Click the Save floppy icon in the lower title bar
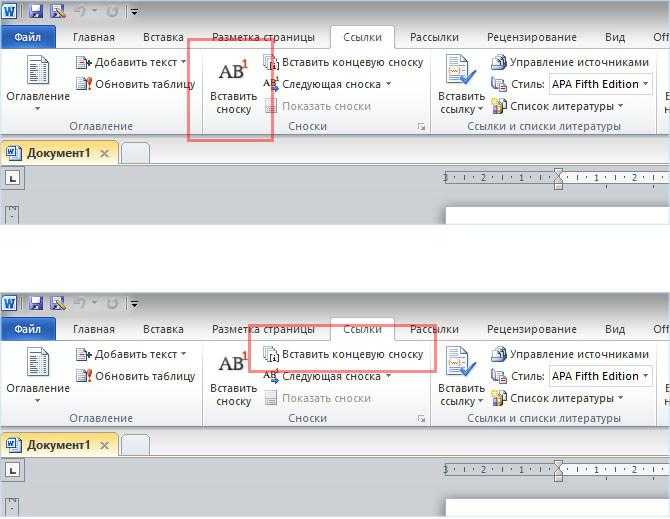670x519 pixels. tap(36, 303)
